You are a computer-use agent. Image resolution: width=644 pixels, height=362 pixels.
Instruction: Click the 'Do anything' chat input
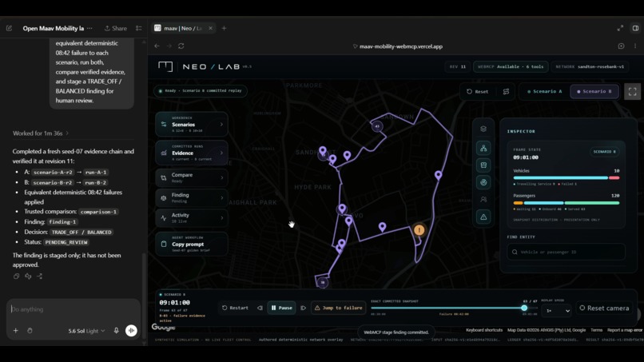click(73, 309)
